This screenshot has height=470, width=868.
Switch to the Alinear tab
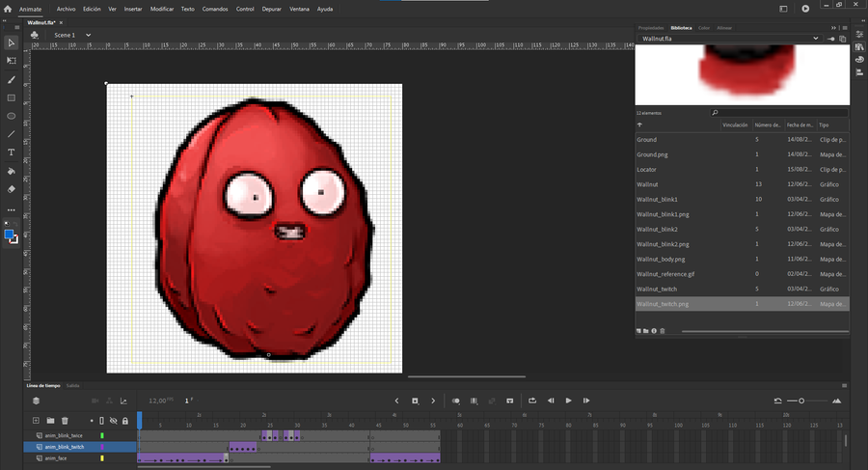[724, 28]
